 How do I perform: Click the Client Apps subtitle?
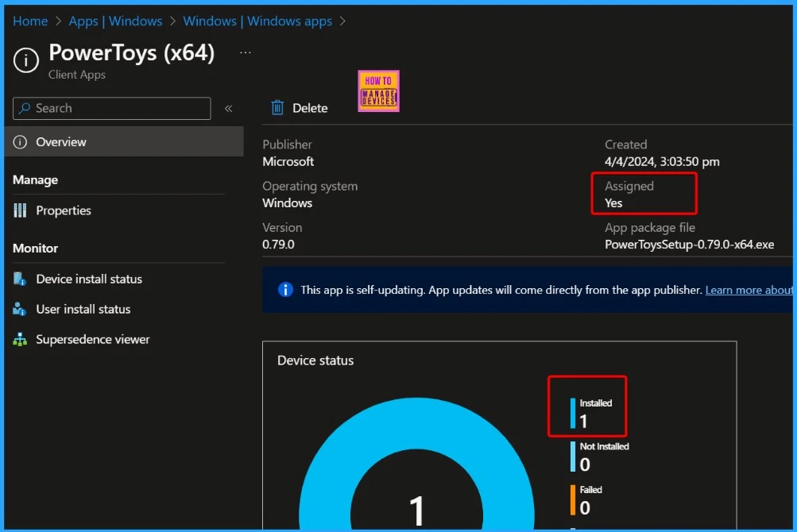point(77,75)
